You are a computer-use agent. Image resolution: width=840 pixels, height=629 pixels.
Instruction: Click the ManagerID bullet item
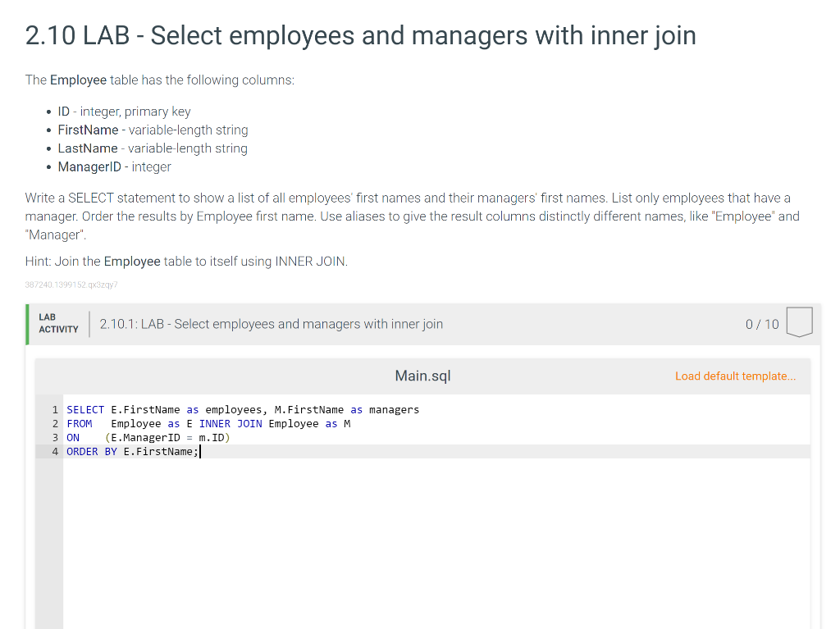point(114,166)
